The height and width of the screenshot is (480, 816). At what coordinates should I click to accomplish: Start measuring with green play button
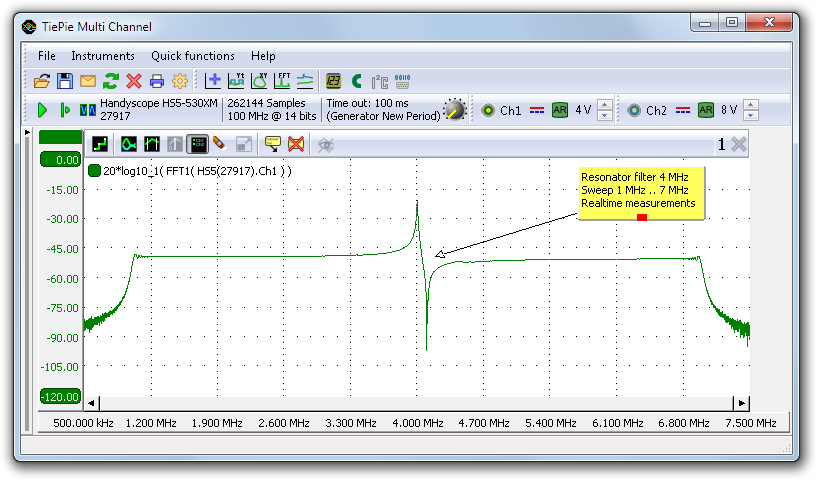coord(42,110)
